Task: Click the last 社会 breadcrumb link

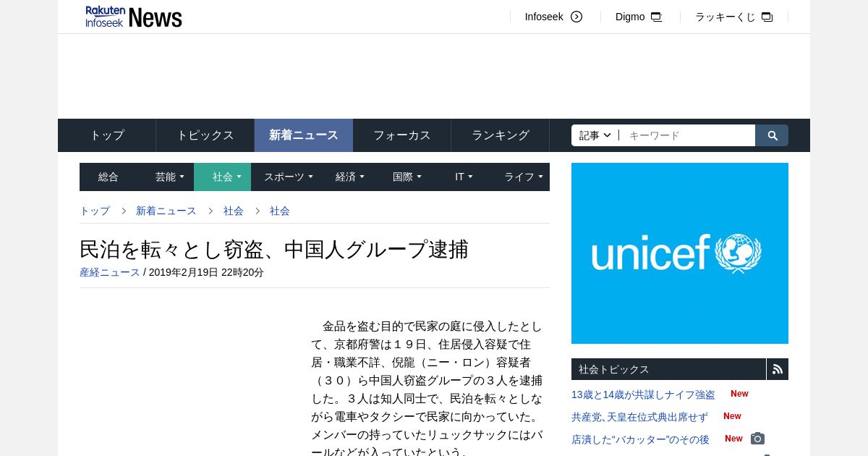Action: pos(280,211)
